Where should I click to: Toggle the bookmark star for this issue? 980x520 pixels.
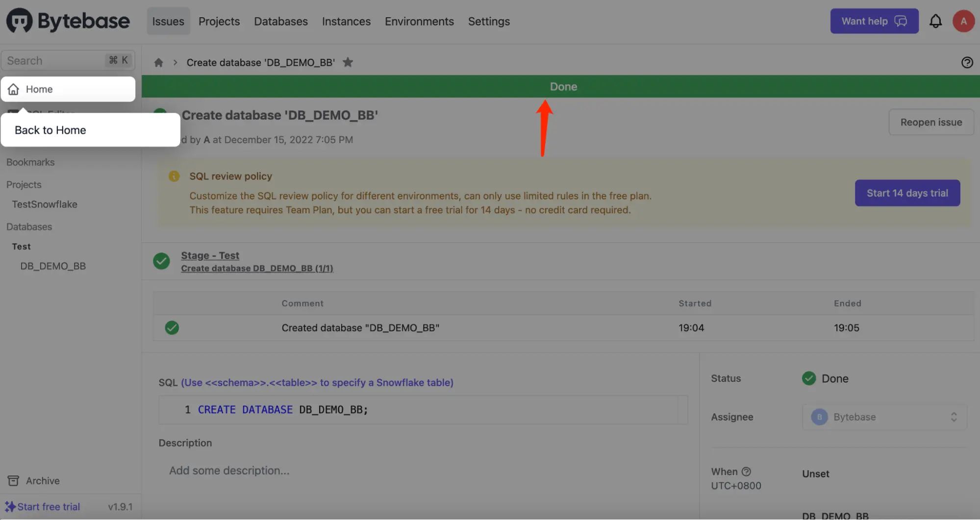[x=348, y=62]
